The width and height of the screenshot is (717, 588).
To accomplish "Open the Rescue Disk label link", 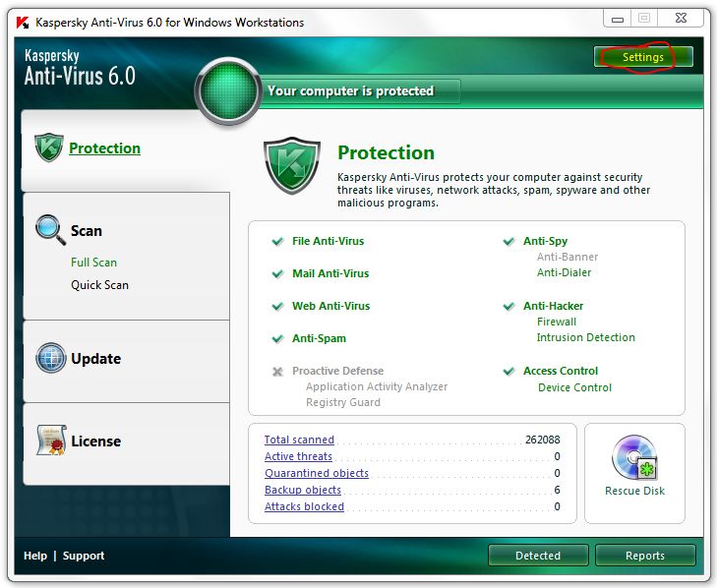I will coord(634,491).
